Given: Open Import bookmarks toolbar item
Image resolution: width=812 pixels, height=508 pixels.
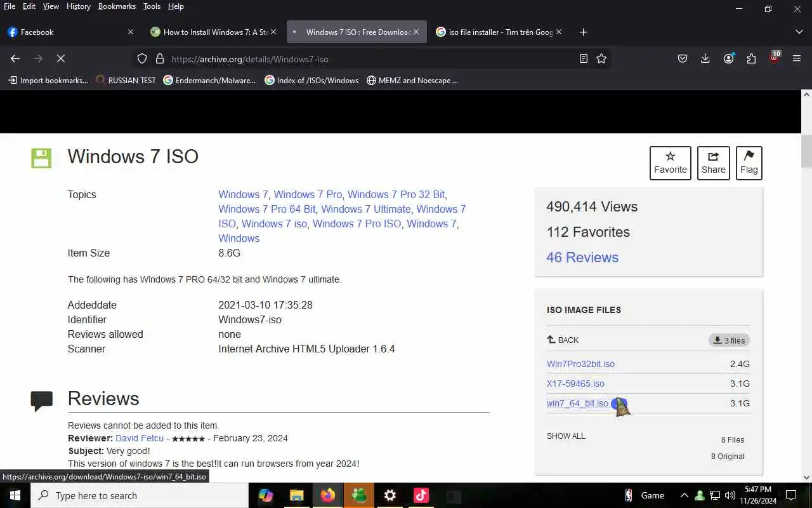Looking at the screenshot, I should pos(48,81).
